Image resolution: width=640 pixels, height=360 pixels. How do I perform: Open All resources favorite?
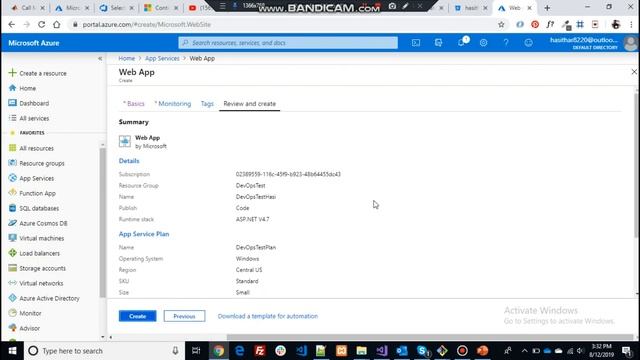pyautogui.click(x=31, y=148)
